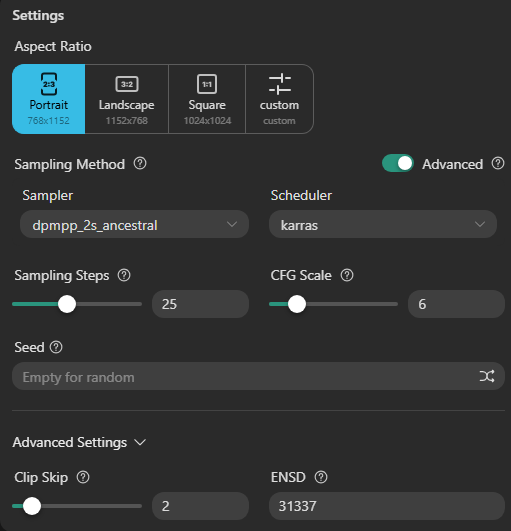Open the help icon next to Advanced
The height and width of the screenshot is (531, 511).
click(498, 164)
